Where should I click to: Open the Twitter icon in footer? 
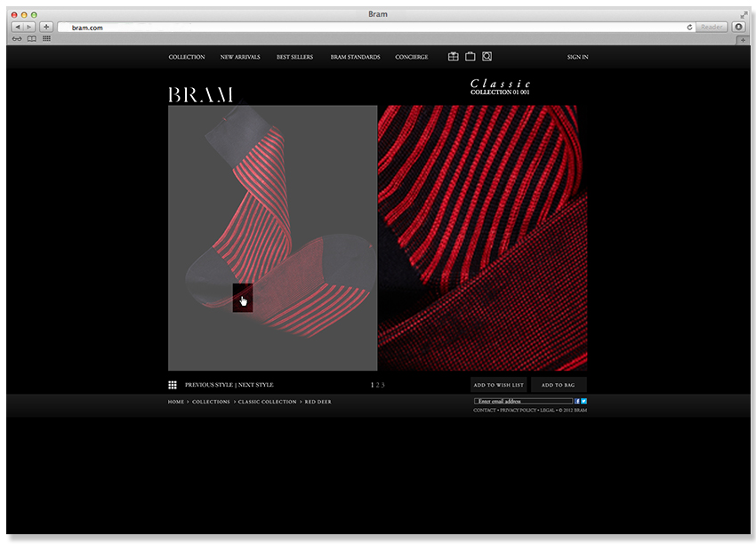(583, 401)
